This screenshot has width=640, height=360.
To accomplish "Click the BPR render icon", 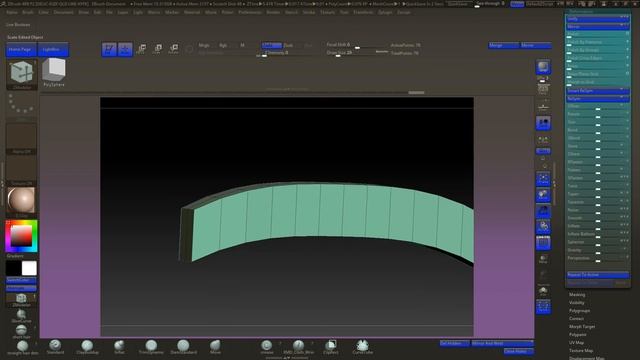I will tap(543, 67).
